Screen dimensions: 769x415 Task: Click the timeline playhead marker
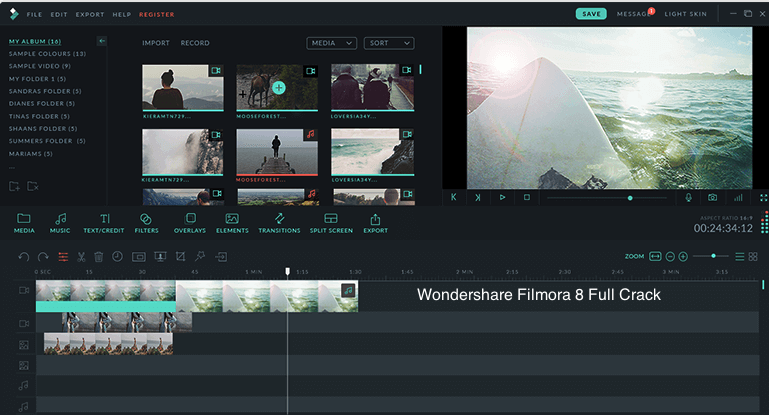[x=287, y=271]
